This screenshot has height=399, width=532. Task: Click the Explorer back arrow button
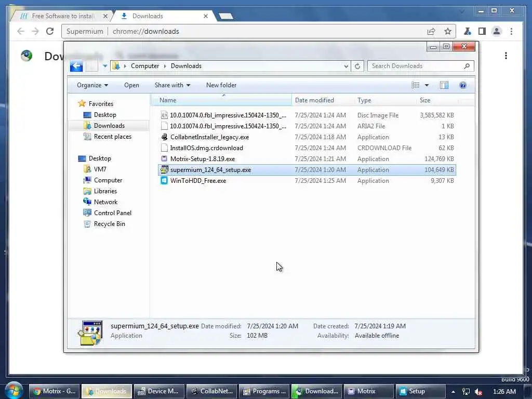coord(76,66)
